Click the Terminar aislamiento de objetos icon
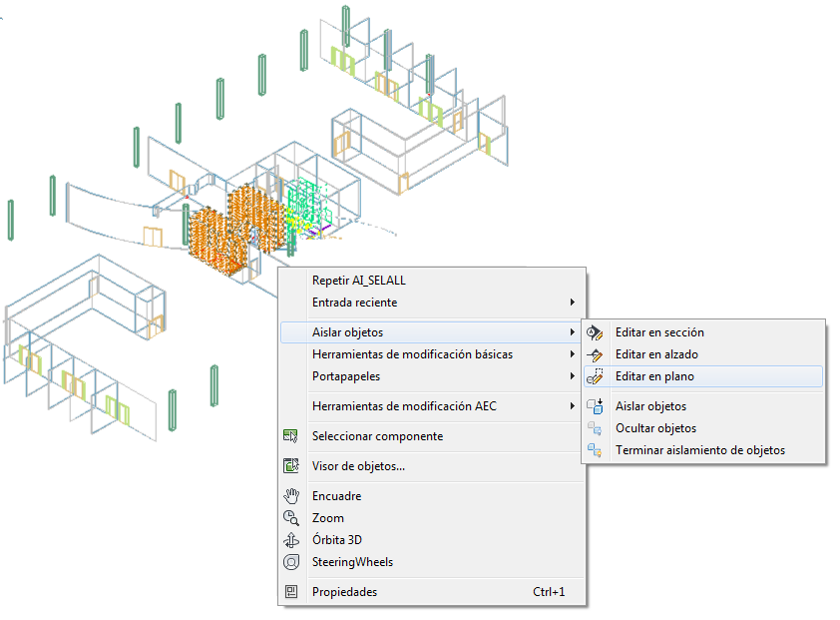Screen dimensions: 840x620 pos(595,450)
